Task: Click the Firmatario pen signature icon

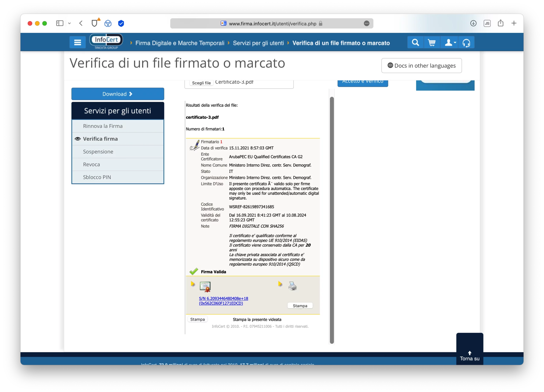Action: [x=194, y=145]
